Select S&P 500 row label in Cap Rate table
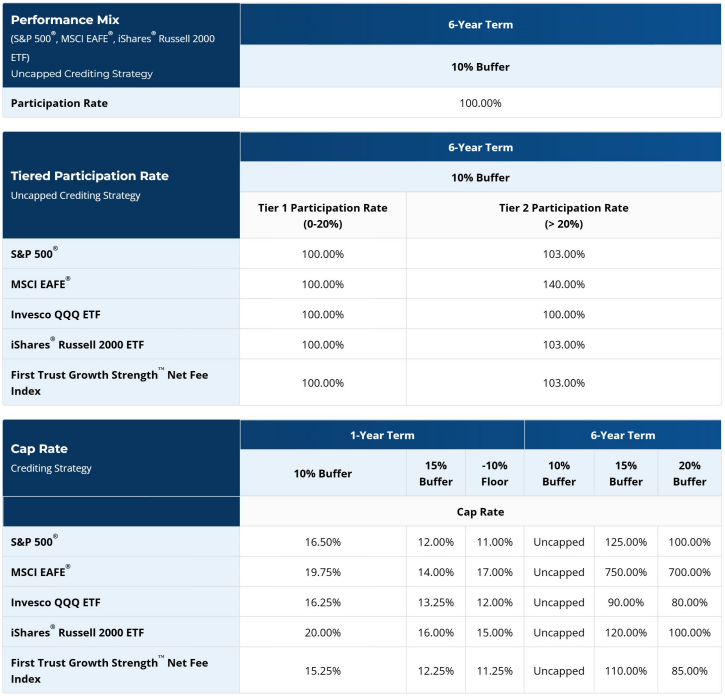 point(34,541)
